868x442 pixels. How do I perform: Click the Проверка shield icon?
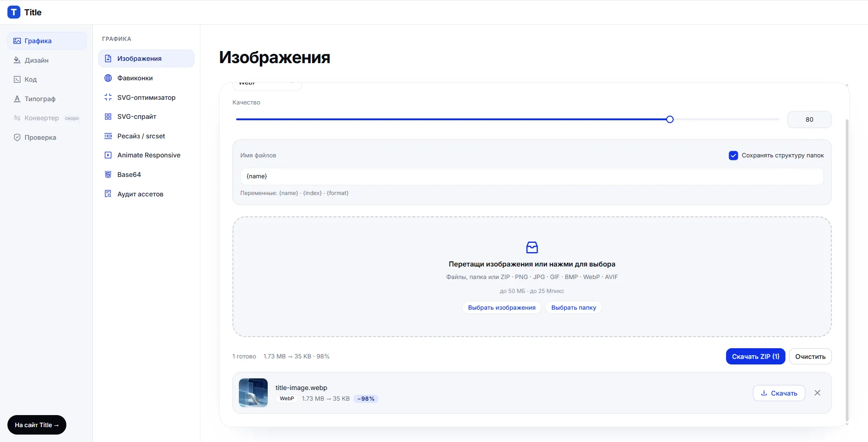pyautogui.click(x=17, y=137)
